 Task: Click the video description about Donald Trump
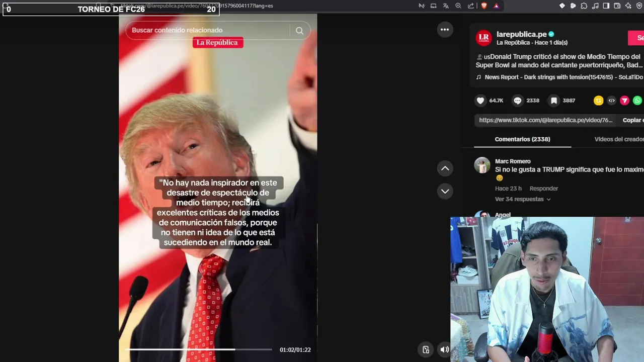click(559, 61)
